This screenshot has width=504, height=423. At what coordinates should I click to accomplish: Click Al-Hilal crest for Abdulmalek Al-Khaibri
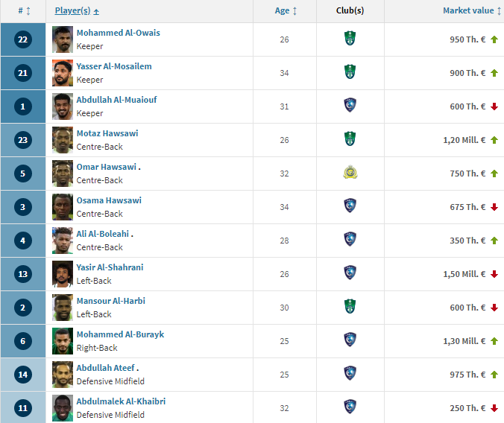[x=350, y=407]
